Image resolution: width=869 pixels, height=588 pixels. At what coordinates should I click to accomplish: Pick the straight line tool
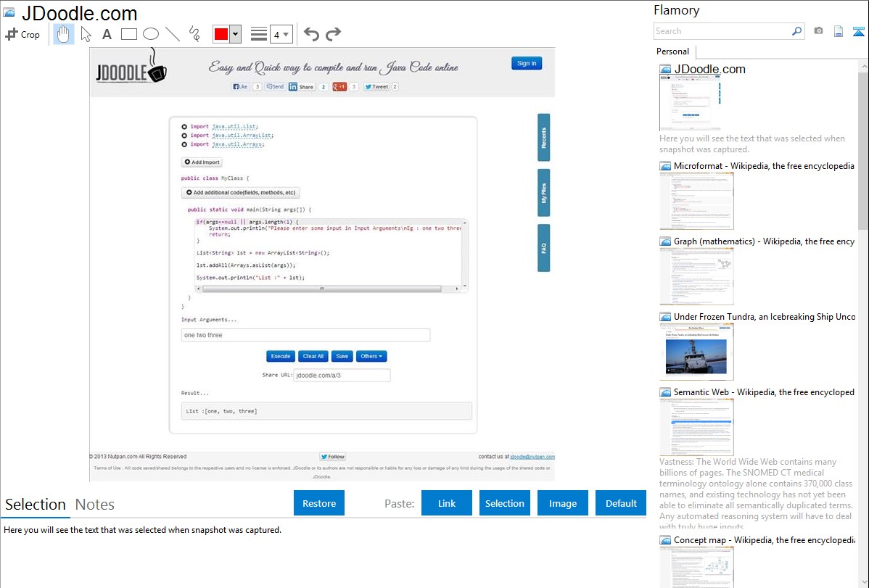(x=173, y=34)
